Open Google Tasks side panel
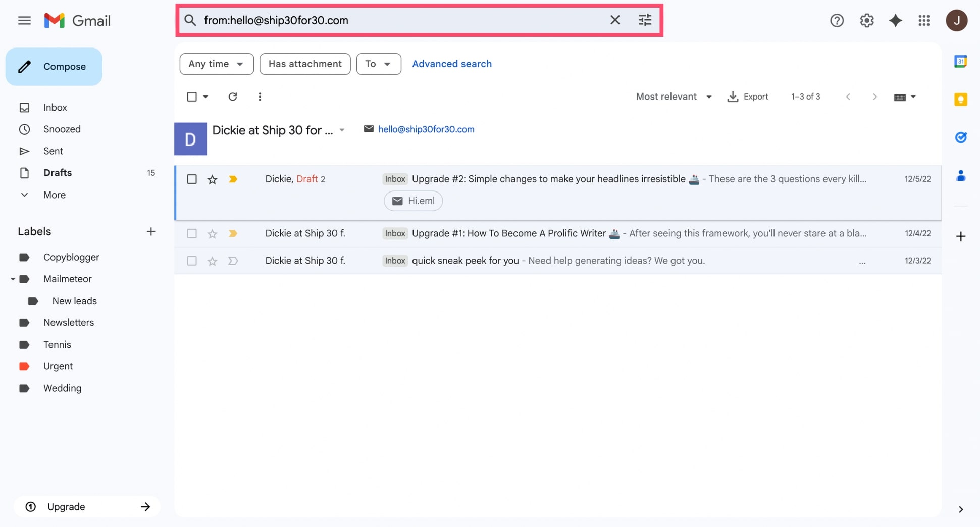The width and height of the screenshot is (980, 527). pos(960,137)
